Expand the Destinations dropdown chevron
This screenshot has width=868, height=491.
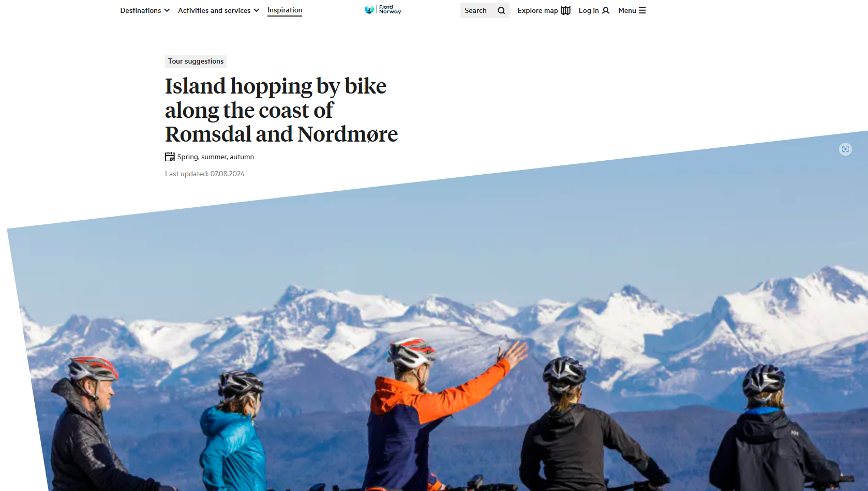(167, 10)
